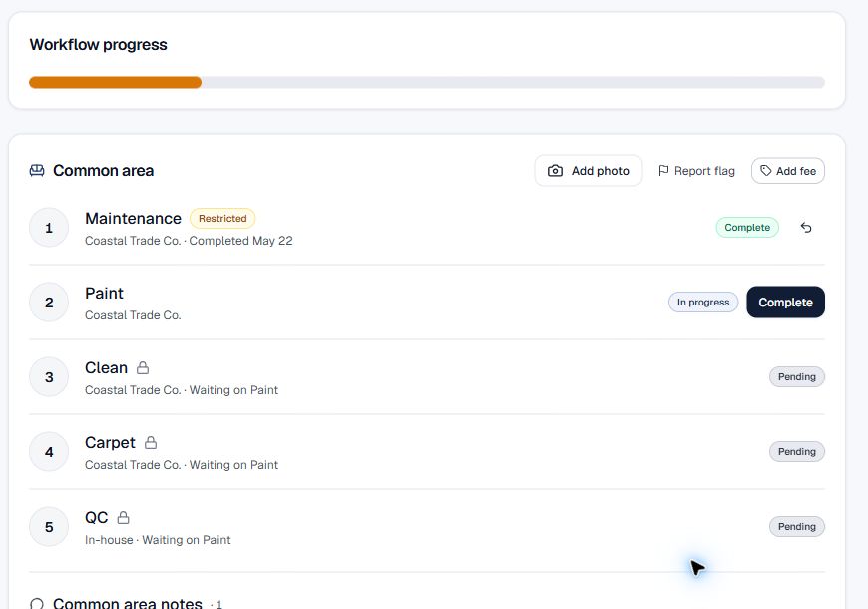Image resolution: width=868 pixels, height=609 pixels.
Task: Click the flag icon beside Report flag
Action: (x=663, y=171)
